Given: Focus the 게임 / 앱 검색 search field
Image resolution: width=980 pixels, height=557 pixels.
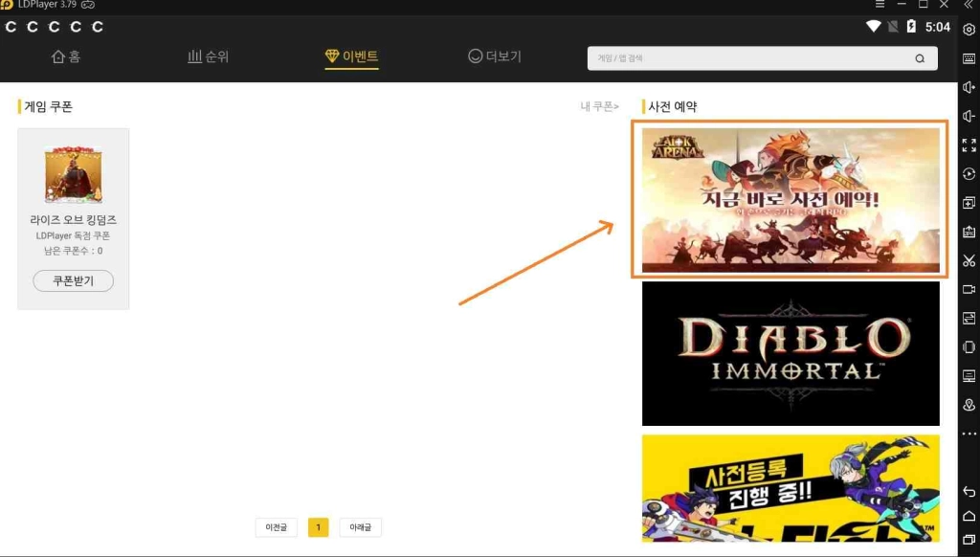Looking at the screenshot, I should [x=762, y=58].
